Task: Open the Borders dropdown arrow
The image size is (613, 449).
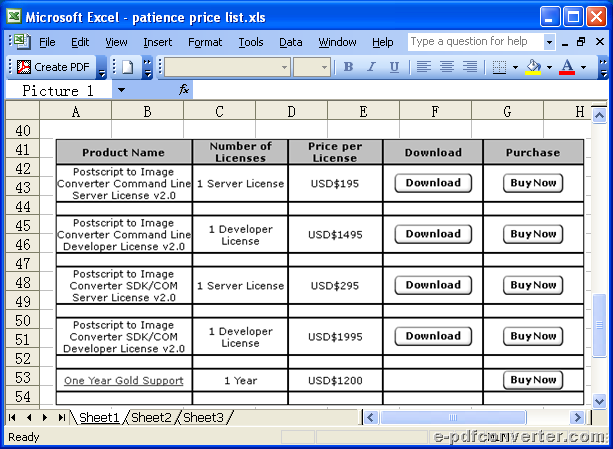Action: point(515,68)
